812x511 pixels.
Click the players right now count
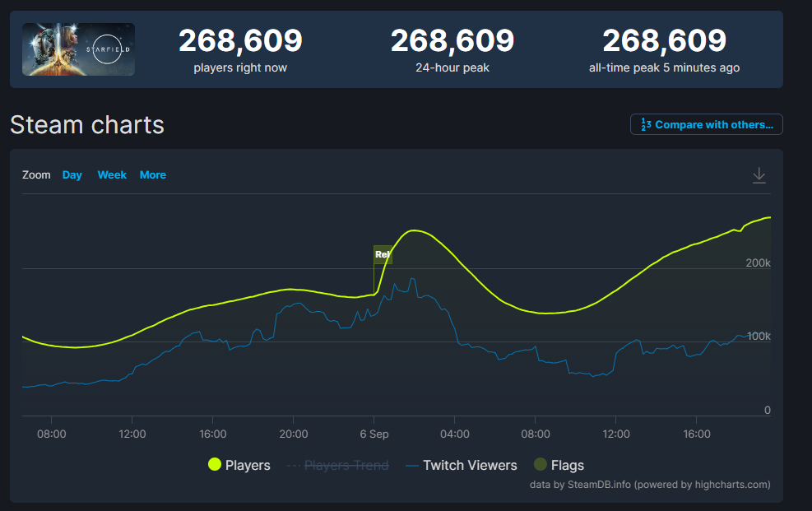(x=240, y=41)
